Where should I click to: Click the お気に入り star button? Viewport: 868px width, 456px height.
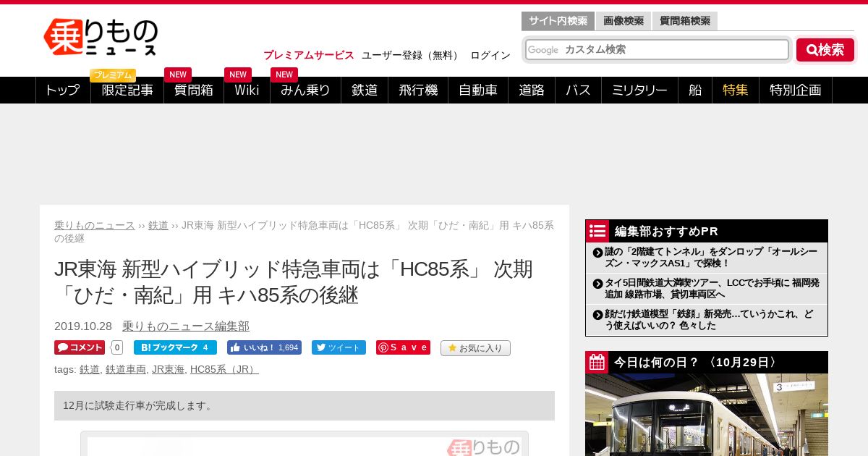pyautogui.click(x=475, y=348)
